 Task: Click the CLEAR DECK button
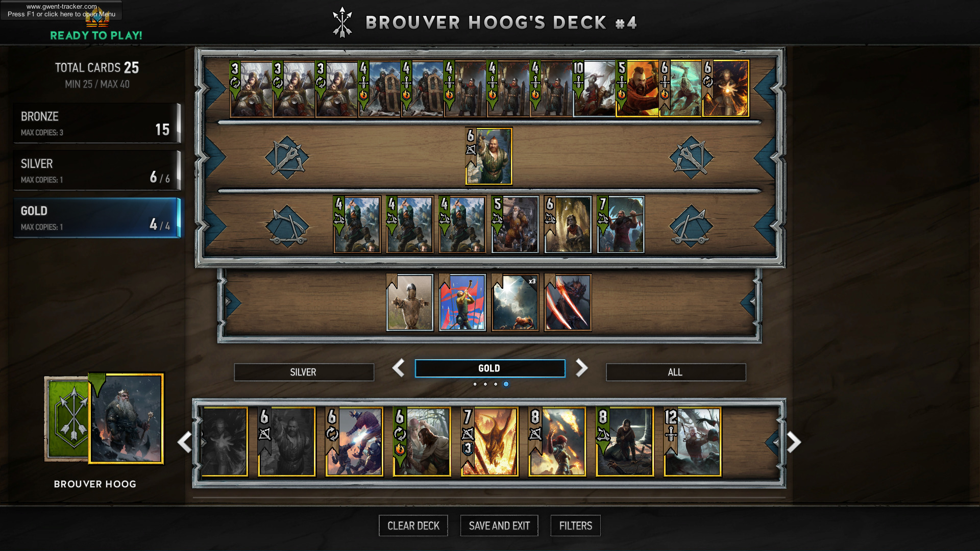[x=413, y=525]
